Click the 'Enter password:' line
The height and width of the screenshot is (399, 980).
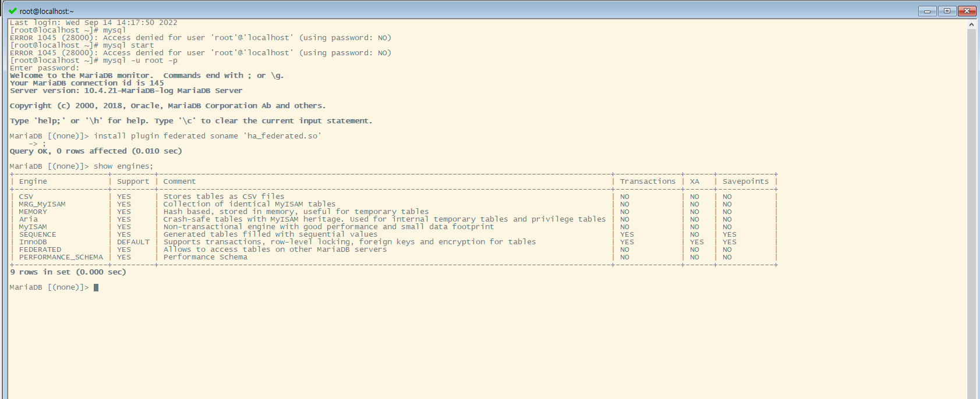[x=44, y=68]
